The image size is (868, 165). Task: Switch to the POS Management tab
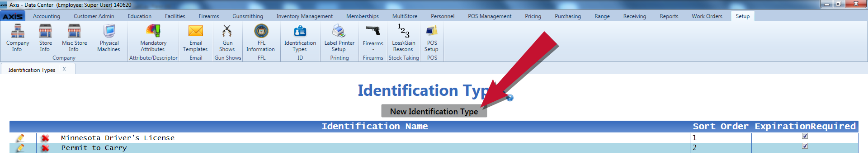490,16
